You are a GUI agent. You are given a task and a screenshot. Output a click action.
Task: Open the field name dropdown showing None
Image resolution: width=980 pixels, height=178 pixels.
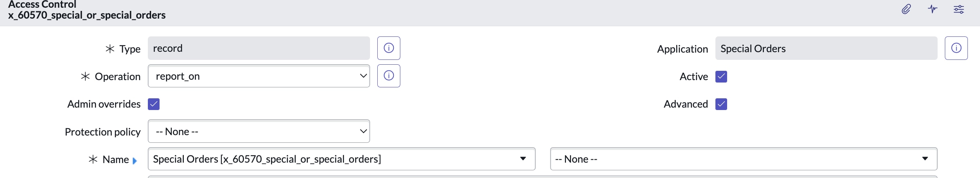pyautogui.click(x=743, y=159)
